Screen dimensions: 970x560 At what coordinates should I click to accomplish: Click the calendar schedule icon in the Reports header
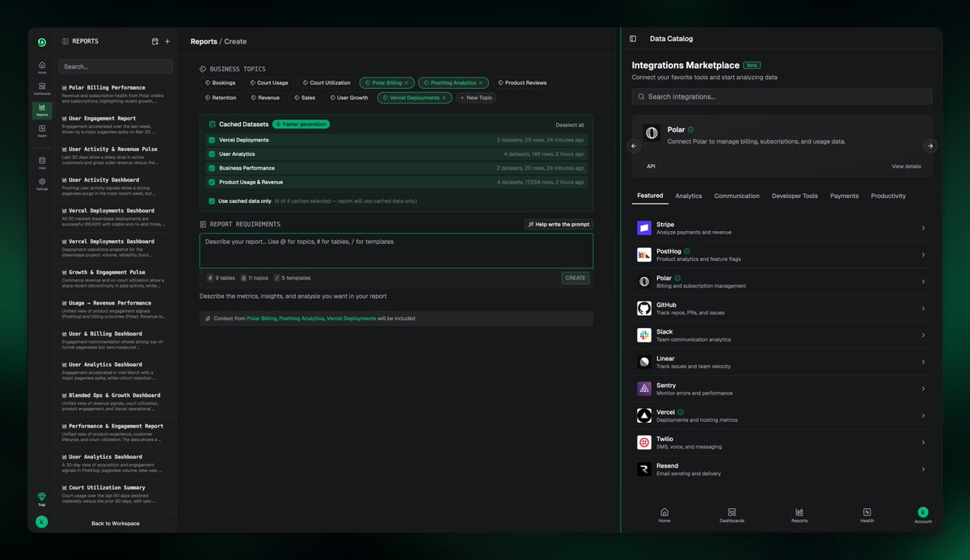pyautogui.click(x=155, y=41)
